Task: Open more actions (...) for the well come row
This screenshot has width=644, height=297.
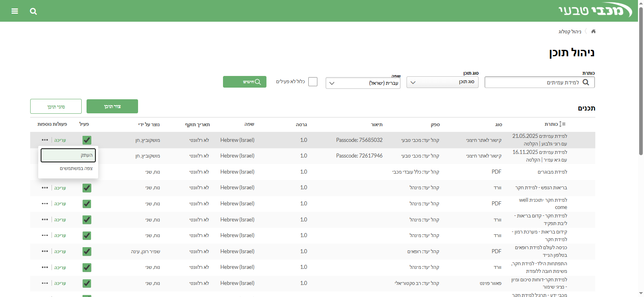Action: (45, 204)
